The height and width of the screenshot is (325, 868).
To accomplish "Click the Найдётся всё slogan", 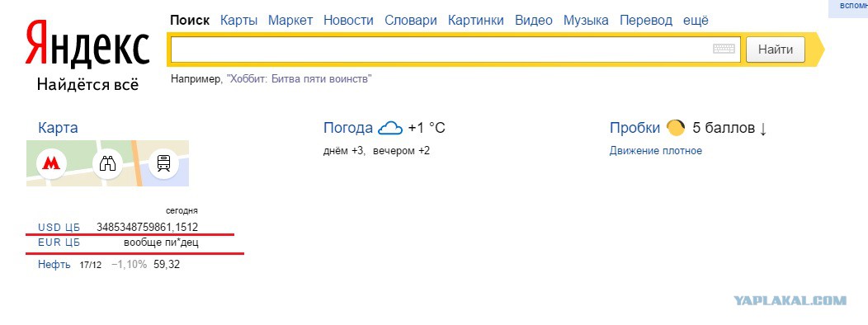I will [x=87, y=85].
